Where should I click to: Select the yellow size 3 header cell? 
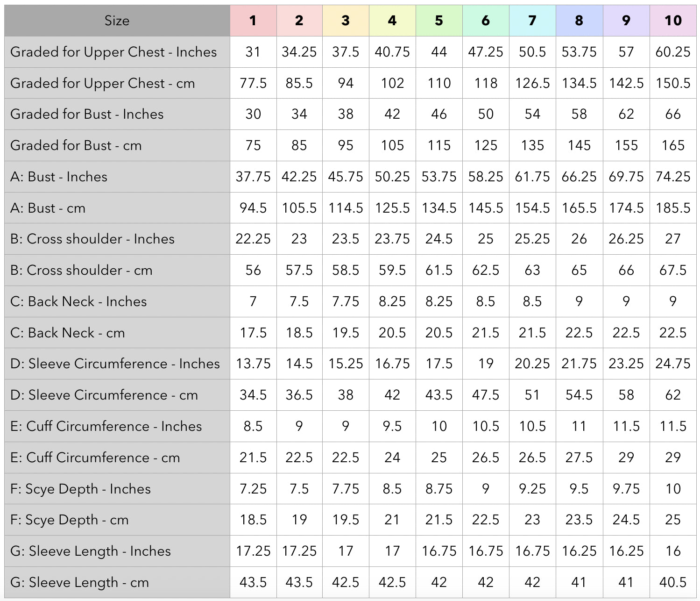(x=346, y=21)
